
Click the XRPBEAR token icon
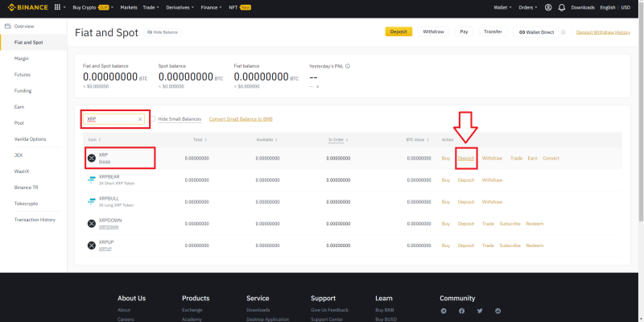click(92, 180)
